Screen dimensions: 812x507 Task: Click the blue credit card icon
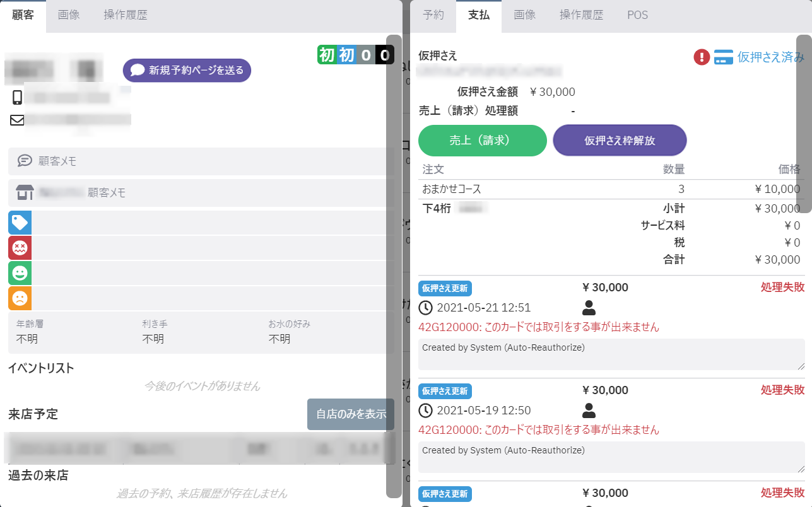pyautogui.click(x=723, y=57)
